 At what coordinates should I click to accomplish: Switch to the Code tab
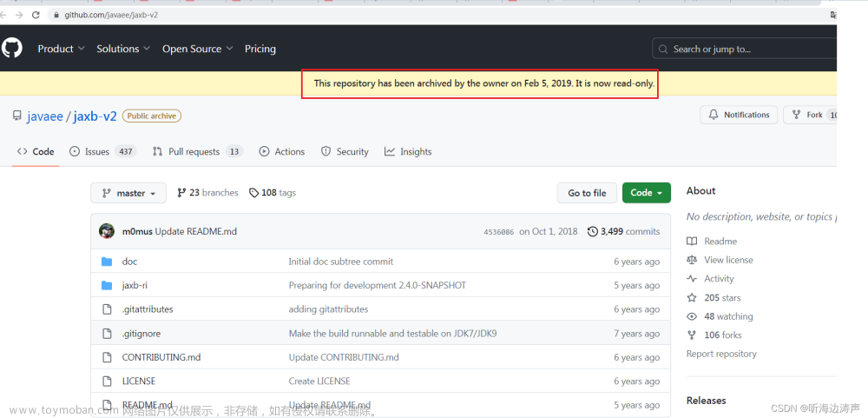(x=36, y=151)
